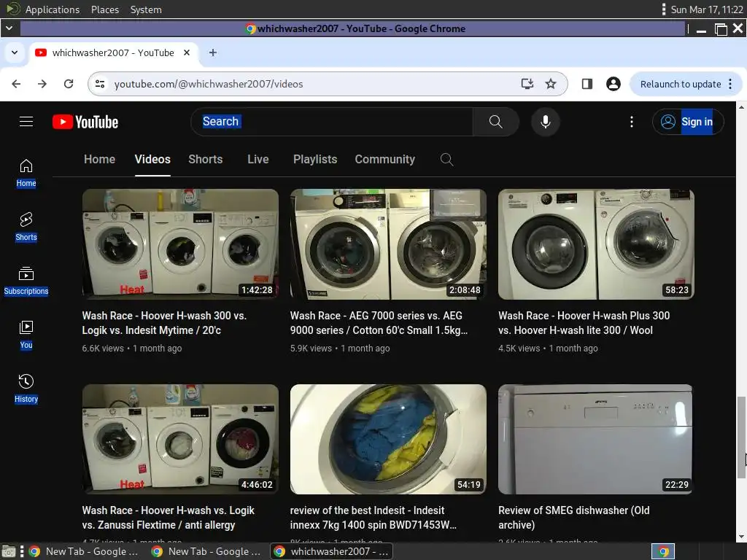This screenshot has height=560, width=747.
Task: Toggle the Chrome side panel
Action: pyautogui.click(x=587, y=84)
